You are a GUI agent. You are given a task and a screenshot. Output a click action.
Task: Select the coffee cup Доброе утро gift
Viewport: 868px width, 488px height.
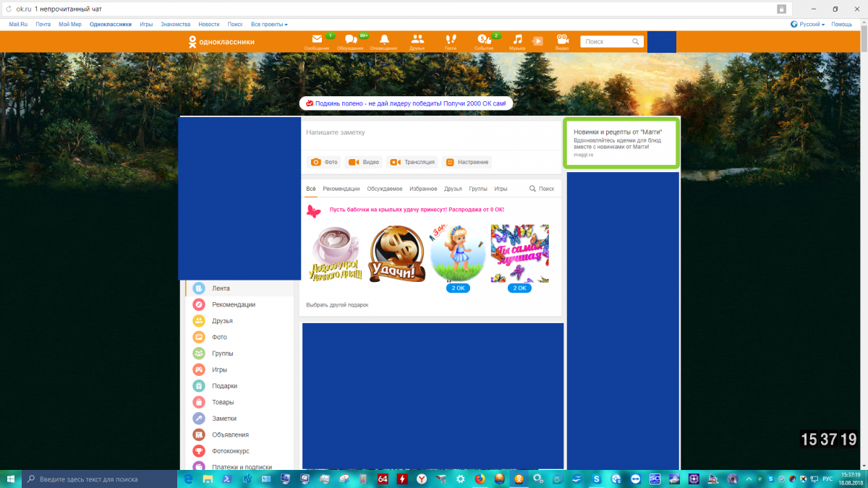336,254
